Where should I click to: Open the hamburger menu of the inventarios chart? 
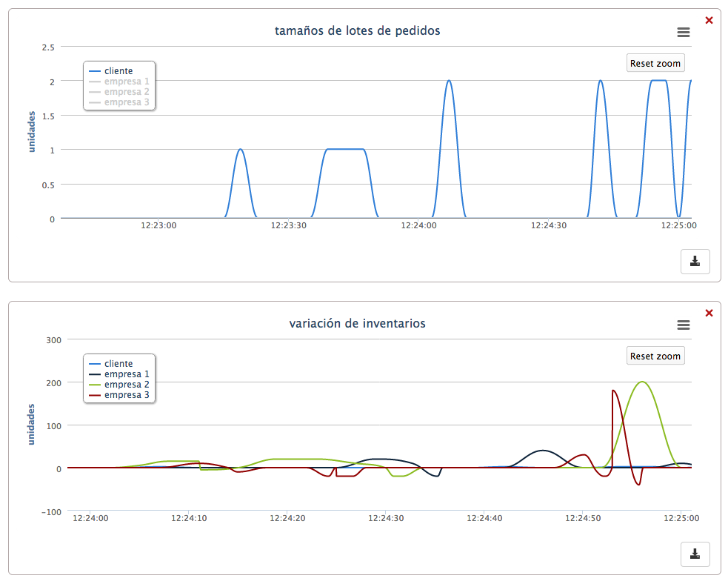pos(683,325)
